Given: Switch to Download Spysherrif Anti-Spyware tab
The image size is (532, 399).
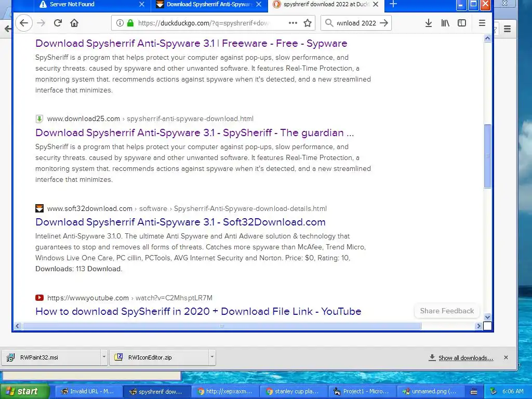Looking at the screenshot, I should pyautogui.click(x=209, y=4).
